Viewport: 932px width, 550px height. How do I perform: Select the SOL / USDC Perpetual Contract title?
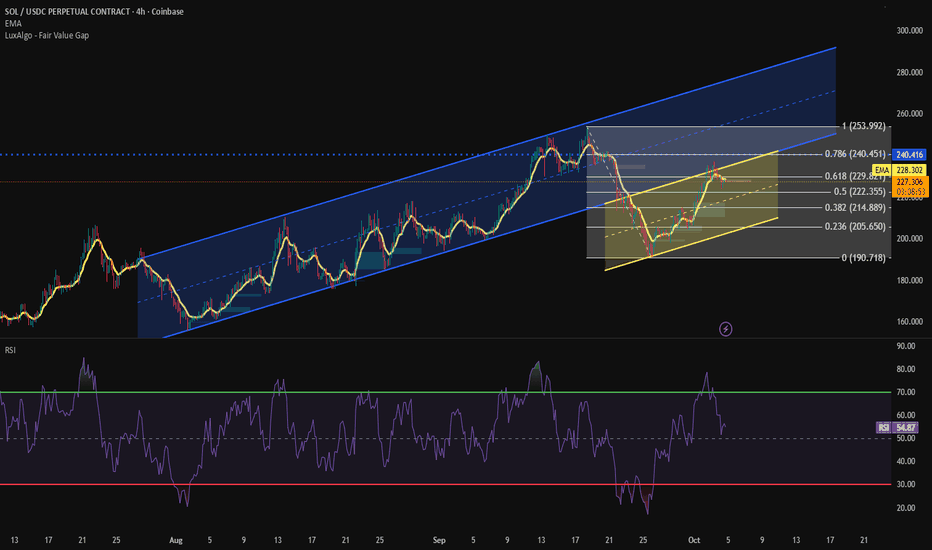(x=67, y=11)
